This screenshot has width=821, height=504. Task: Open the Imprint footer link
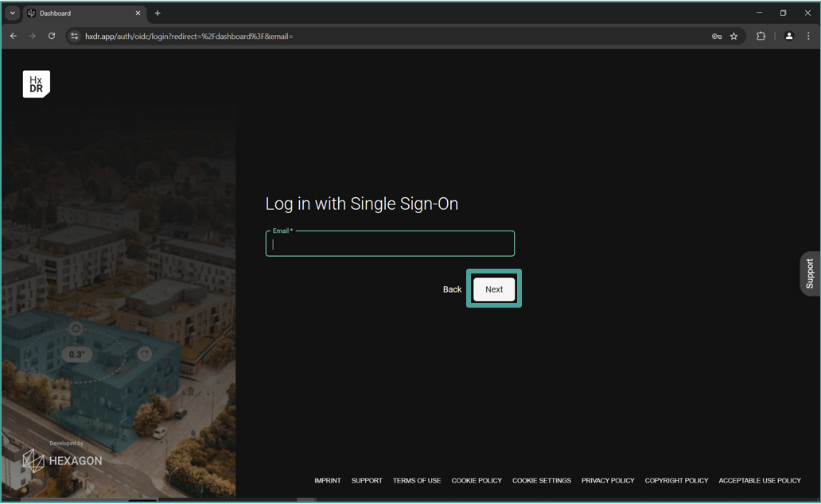pyautogui.click(x=327, y=480)
